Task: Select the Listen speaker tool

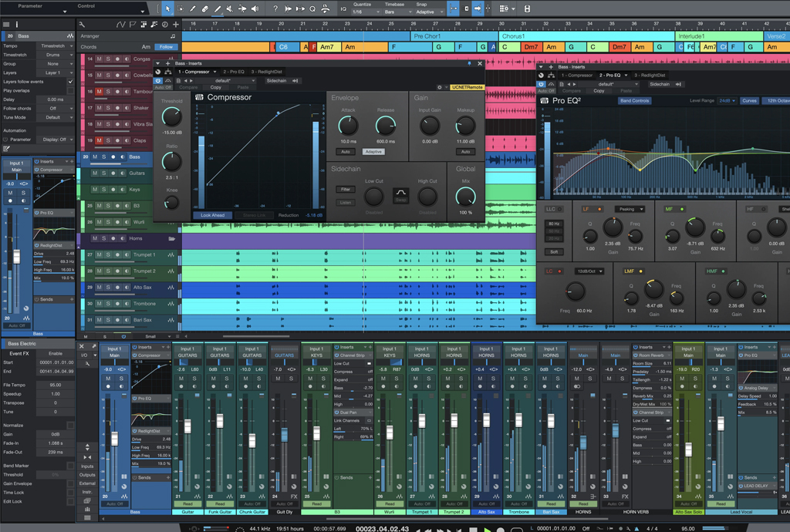Action: (x=255, y=8)
